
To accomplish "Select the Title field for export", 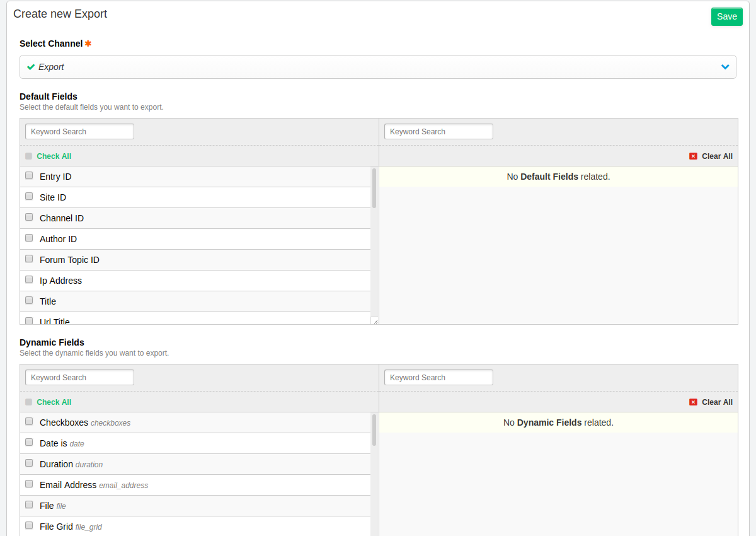I will pos(29,300).
